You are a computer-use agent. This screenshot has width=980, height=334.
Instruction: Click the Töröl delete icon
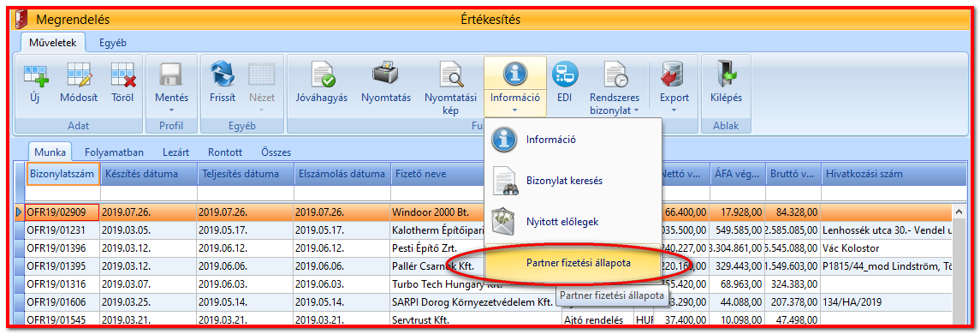pos(122,75)
